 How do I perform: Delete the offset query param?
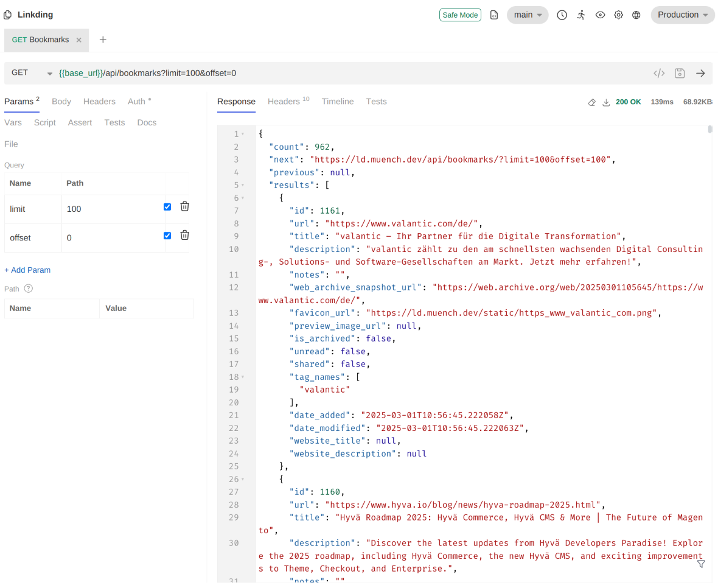[184, 236]
